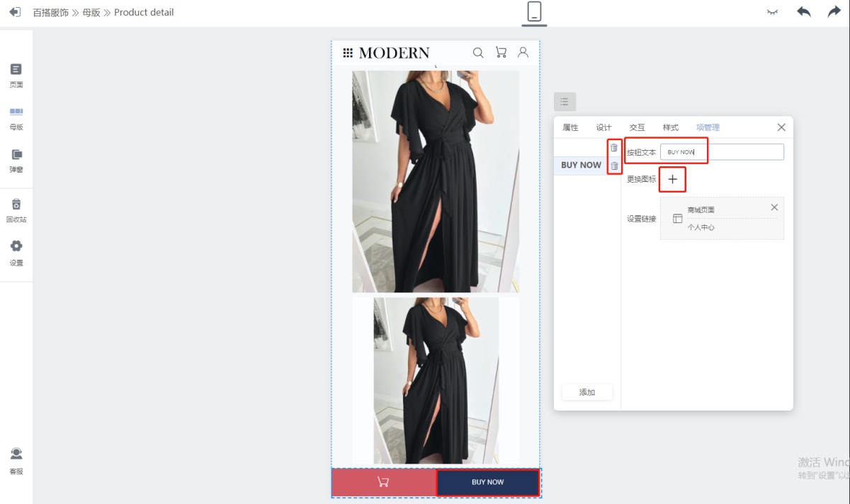850x504 pixels.
Task: Click the exit icon beside the breadcrumb
Action: (15, 12)
